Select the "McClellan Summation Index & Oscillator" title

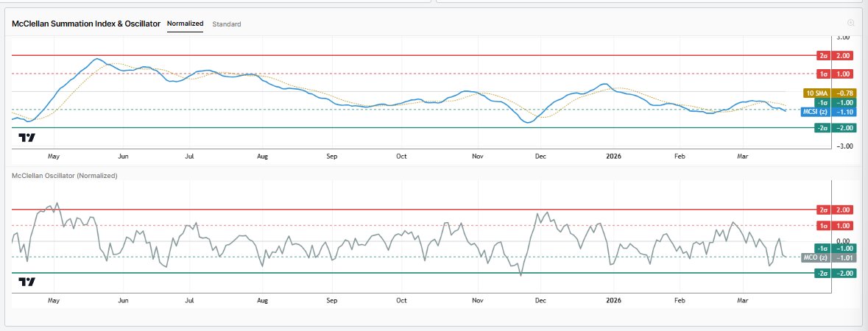click(86, 24)
